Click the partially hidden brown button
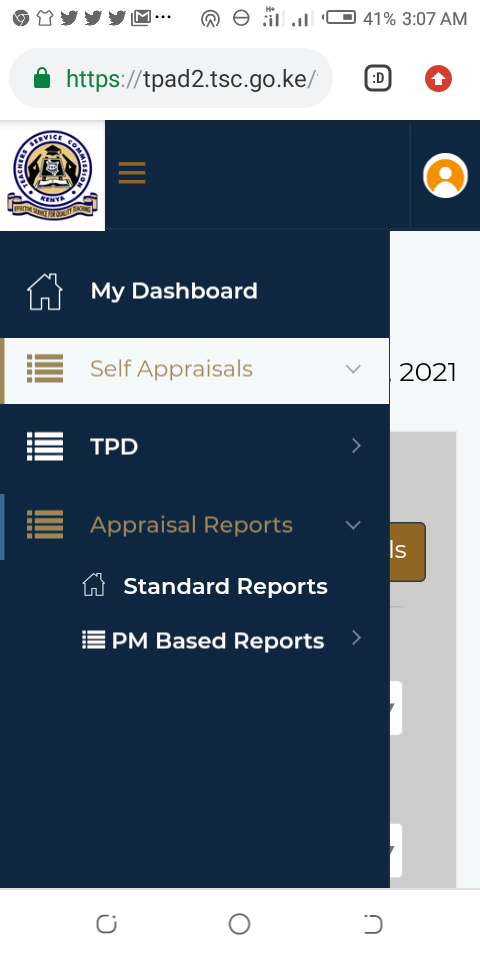 click(x=407, y=552)
